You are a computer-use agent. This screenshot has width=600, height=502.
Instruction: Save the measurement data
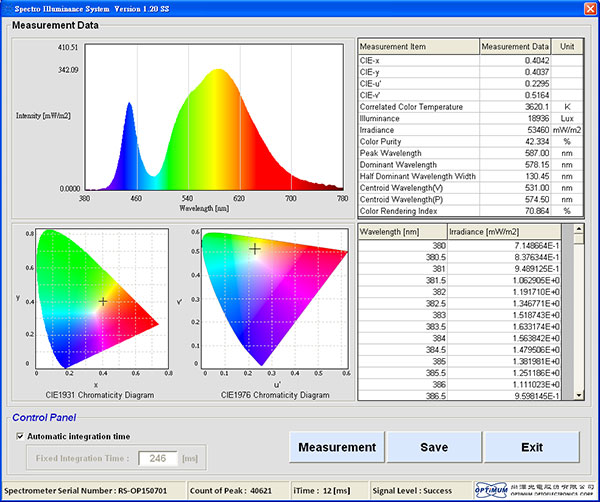[434, 447]
